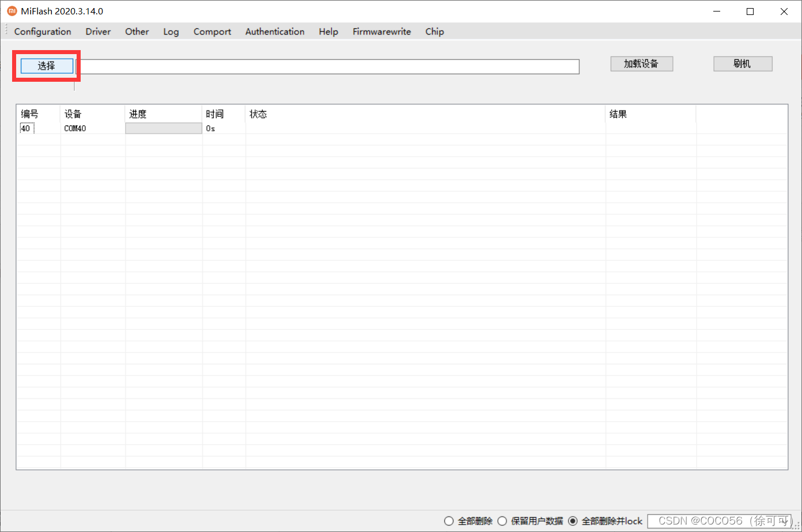802x532 pixels.
Task: Click the 刷机 flash button
Action: (743, 64)
